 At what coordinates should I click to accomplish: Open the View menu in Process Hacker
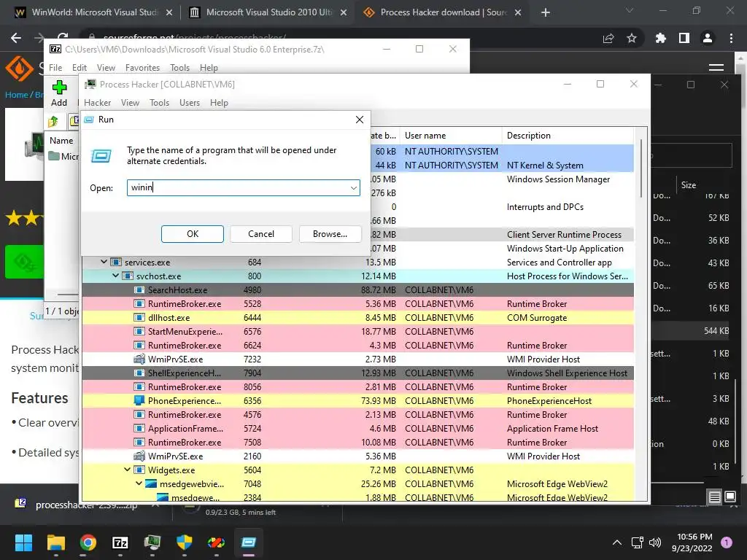[x=130, y=103]
